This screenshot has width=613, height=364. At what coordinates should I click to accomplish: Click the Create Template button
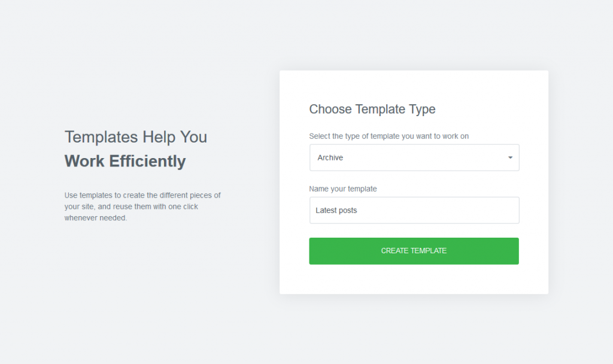[414, 251]
